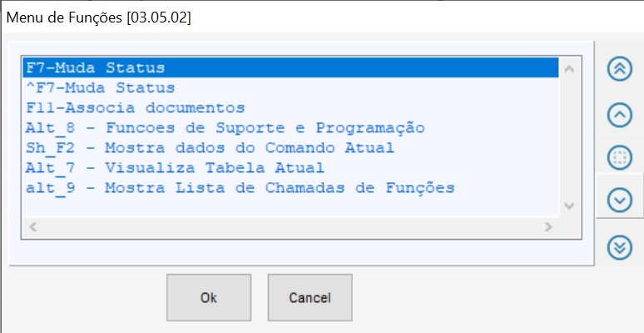The width and height of the screenshot is (644, 333).
Task: Click the horizontal scrollbar left arrow
Action: click(33, 226)
